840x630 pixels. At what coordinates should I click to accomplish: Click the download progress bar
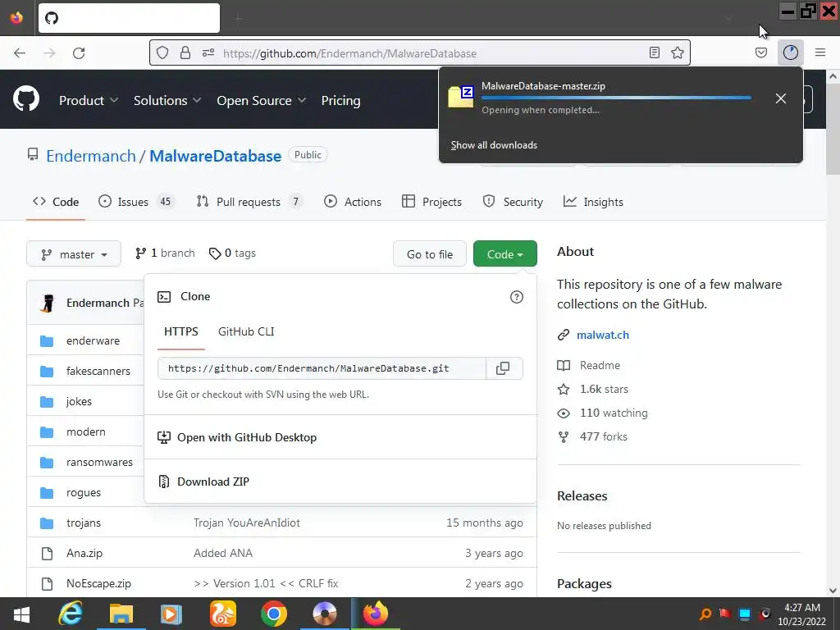click(616, 98)
